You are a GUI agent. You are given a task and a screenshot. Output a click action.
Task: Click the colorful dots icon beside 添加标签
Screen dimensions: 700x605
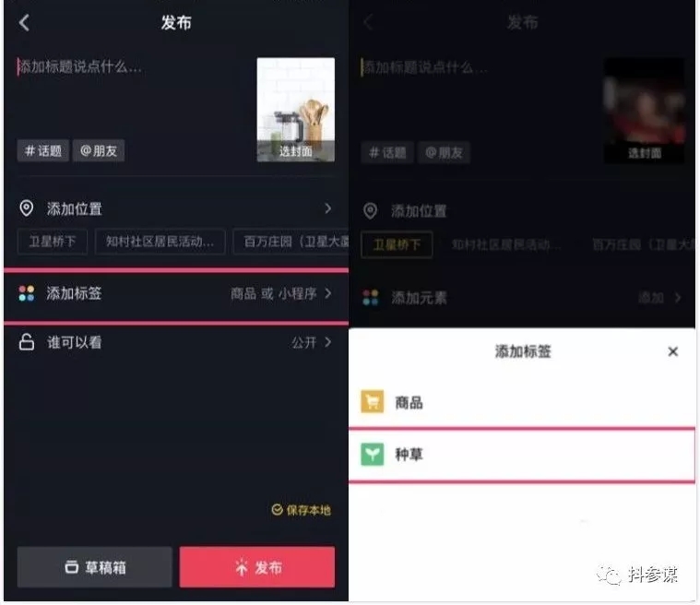pos(27,293)
